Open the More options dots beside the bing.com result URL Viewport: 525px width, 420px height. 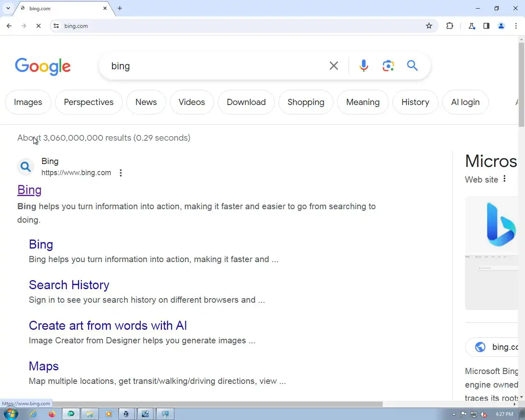point(121,173)
